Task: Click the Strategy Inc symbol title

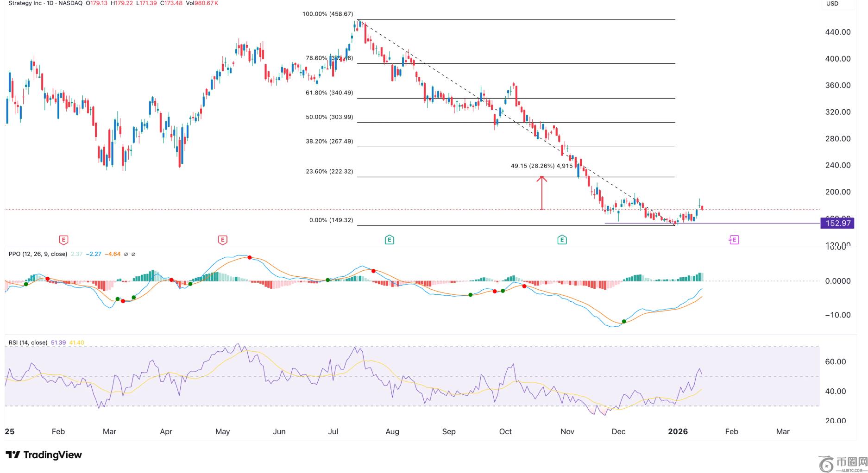Action: 25,3
